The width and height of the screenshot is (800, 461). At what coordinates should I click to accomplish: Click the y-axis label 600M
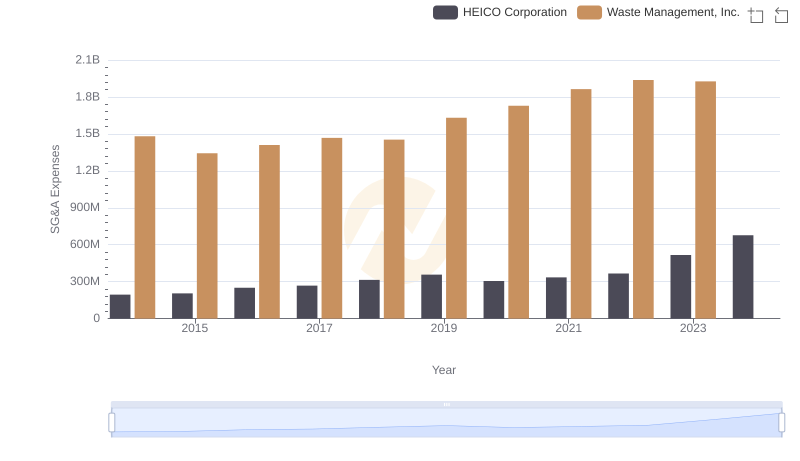(x=85, y=244)
